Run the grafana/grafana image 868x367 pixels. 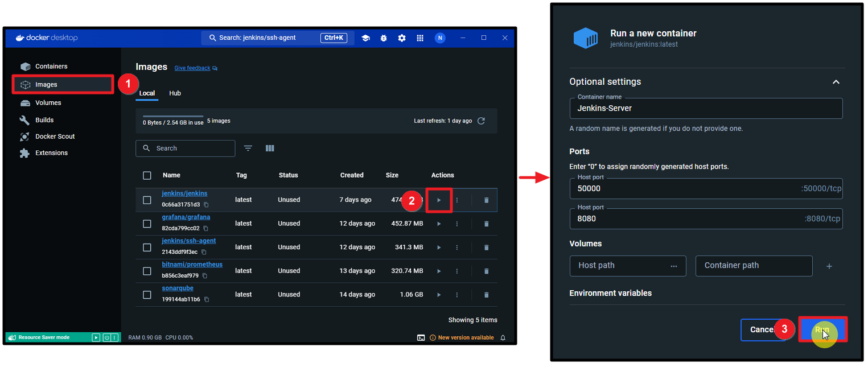pos(439,224)
